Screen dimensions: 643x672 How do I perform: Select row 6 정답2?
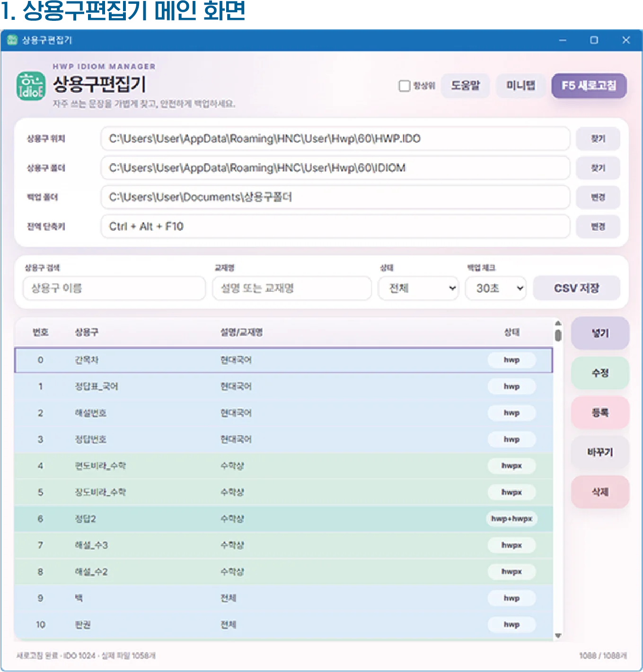[x=284, y=519]
